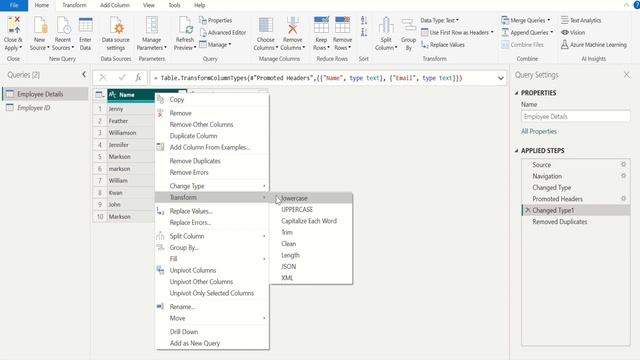Click the query Name input field

pyautogui.click(x=575, y=116)
